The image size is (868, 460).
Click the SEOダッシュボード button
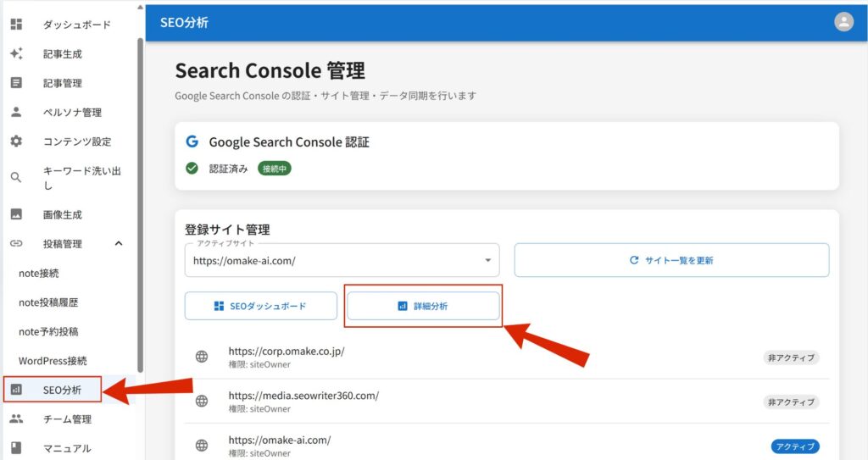pos(260,306)
